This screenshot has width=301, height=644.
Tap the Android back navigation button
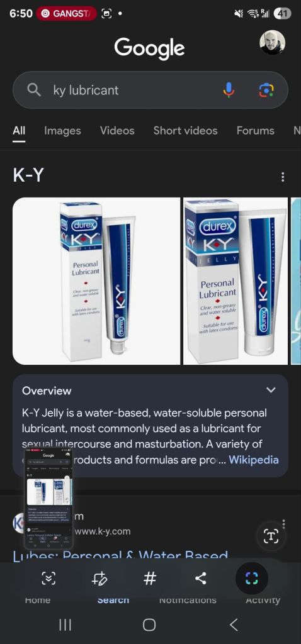(234, 625)
